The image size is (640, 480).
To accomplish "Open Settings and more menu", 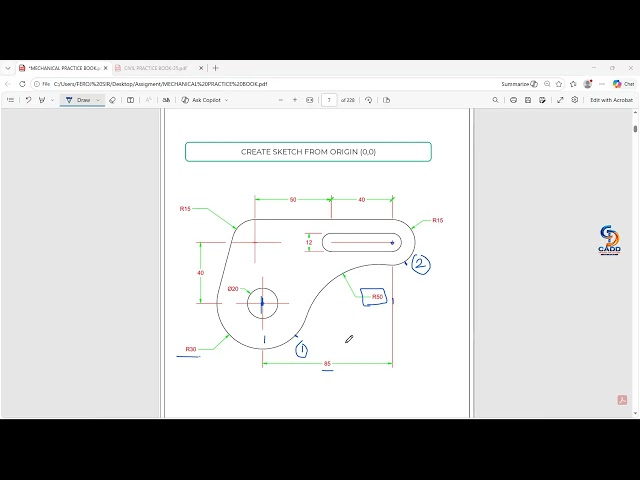I will click(602, 84).
